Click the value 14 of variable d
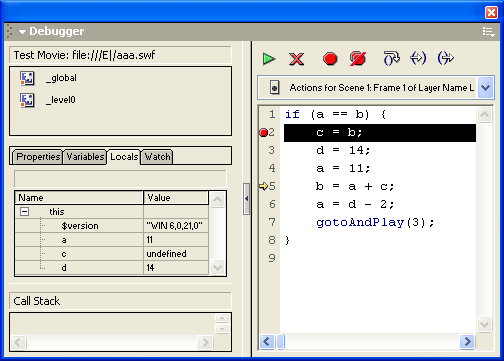Viewport: 504px width, 361px height. (150, 268)
